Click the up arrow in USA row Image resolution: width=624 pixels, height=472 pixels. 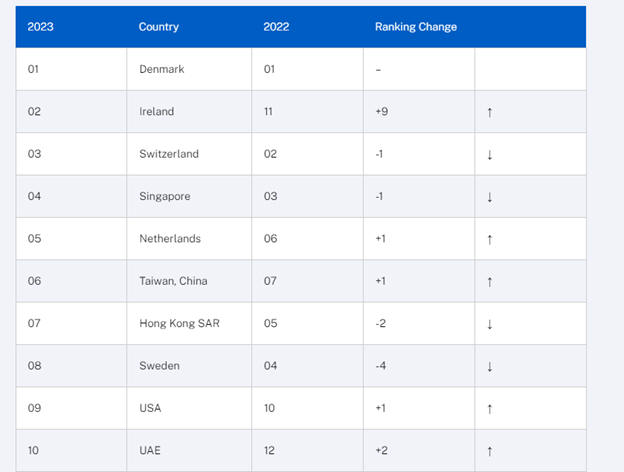click(489, 408)
